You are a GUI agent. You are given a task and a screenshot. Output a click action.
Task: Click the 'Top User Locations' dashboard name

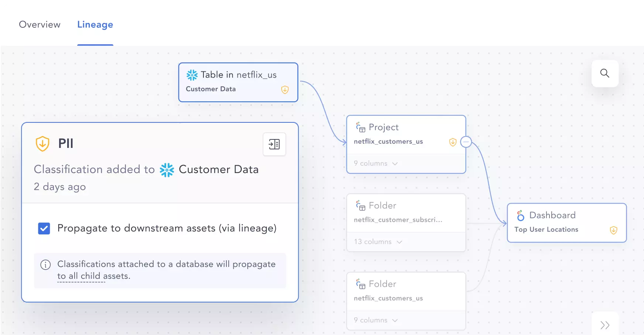(547, 230)
